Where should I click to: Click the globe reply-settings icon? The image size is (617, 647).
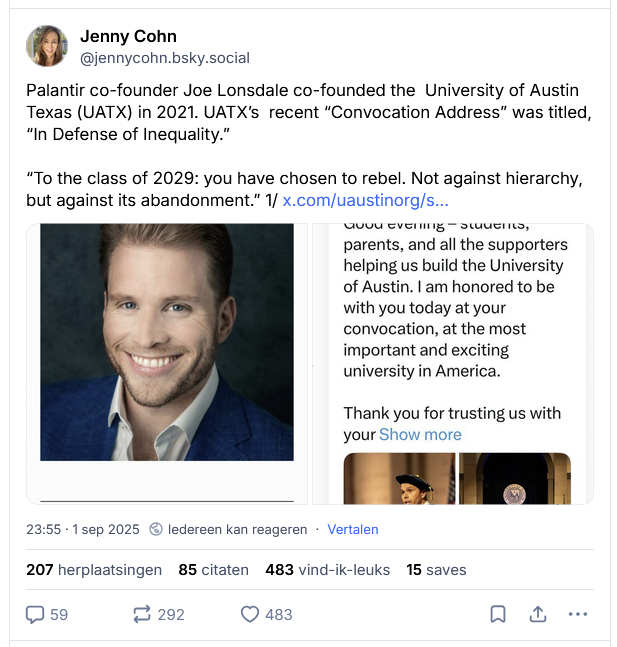(x=157, y=529)
